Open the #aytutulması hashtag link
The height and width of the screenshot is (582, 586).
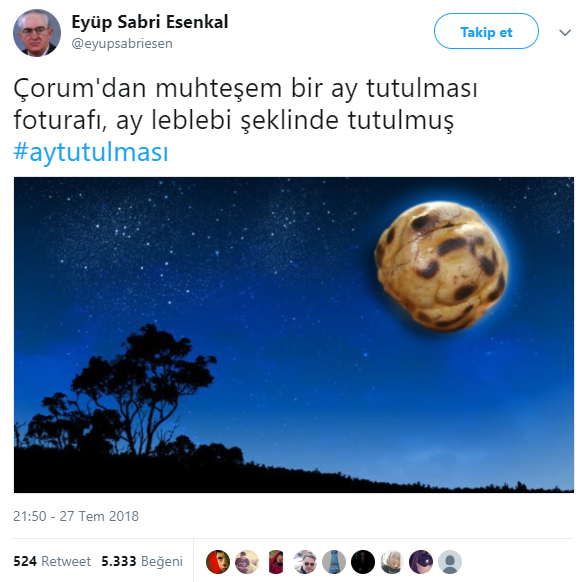point(91,152)
